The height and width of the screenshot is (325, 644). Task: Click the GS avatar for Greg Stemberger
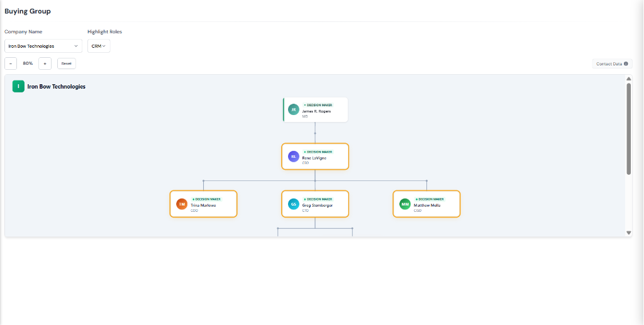pos(293,204)
